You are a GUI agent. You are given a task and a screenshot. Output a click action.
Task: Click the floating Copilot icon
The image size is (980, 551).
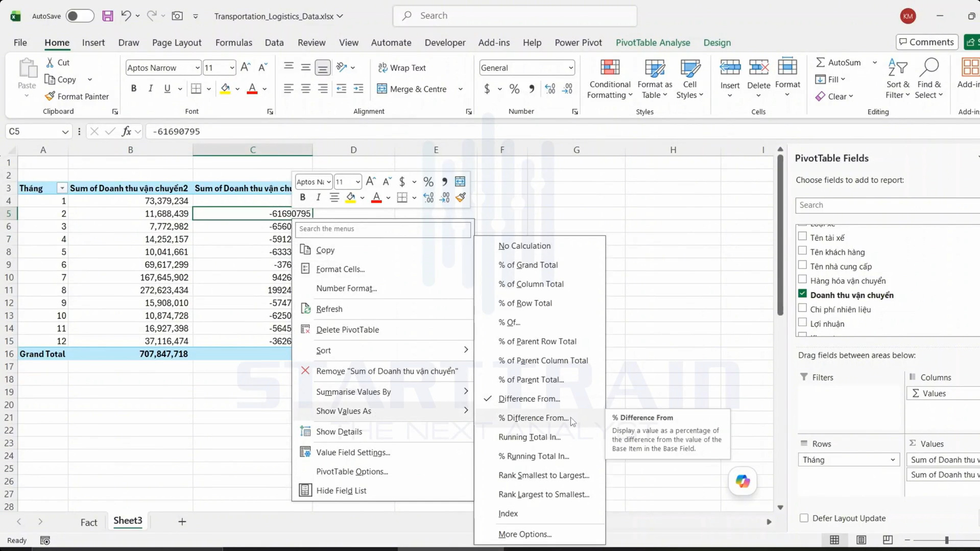[x=742, y=481]
